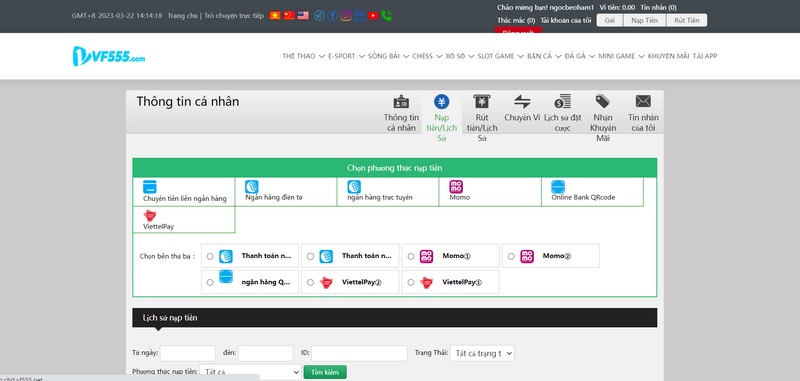Choose Online Bank QRcode method
The image size is (800, 381).
click(x=592, y=192)
